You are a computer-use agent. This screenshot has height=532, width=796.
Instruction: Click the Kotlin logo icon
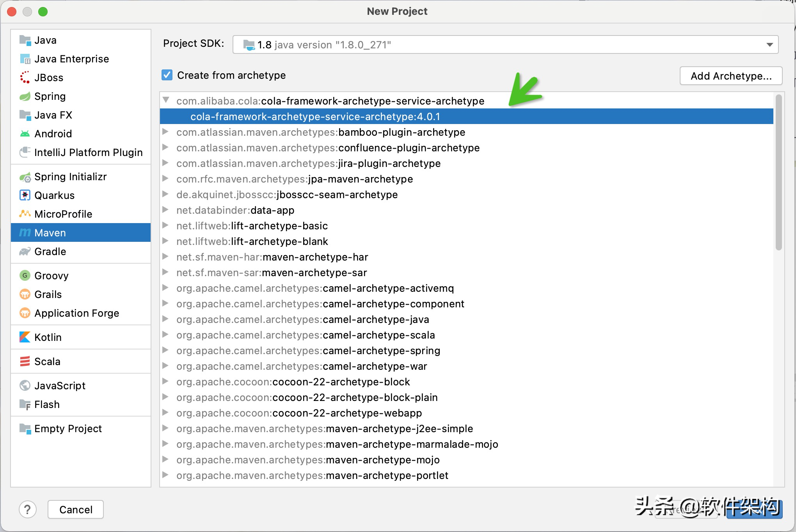click(25, 337)
